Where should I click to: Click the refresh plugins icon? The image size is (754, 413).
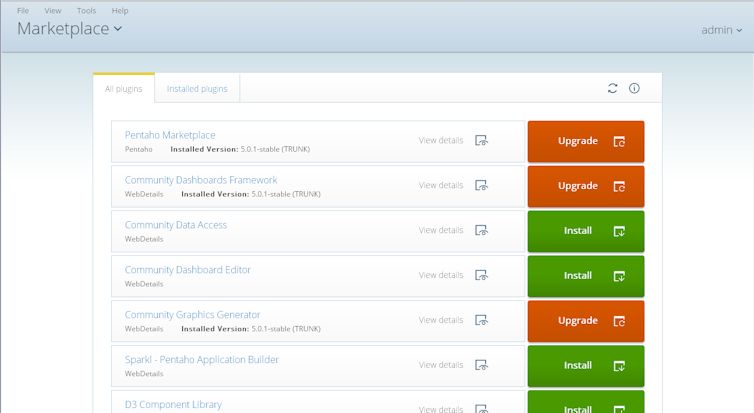[612, 88]
